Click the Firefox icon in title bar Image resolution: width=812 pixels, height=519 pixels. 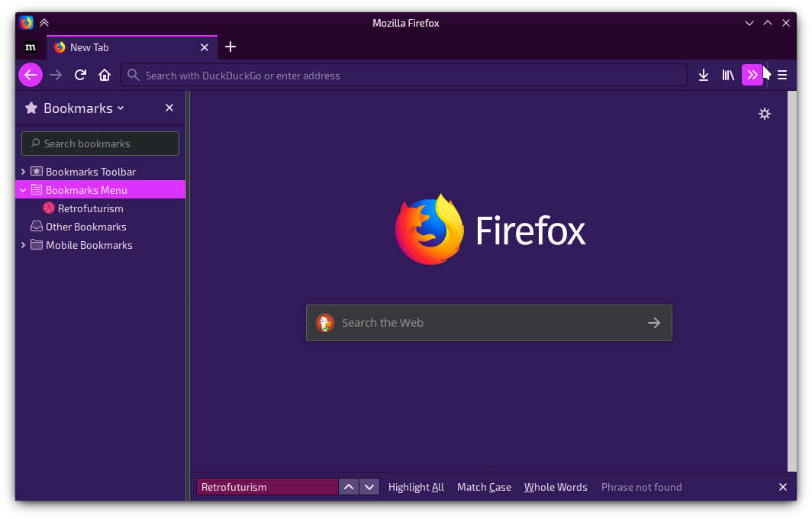tap(26, 23)
